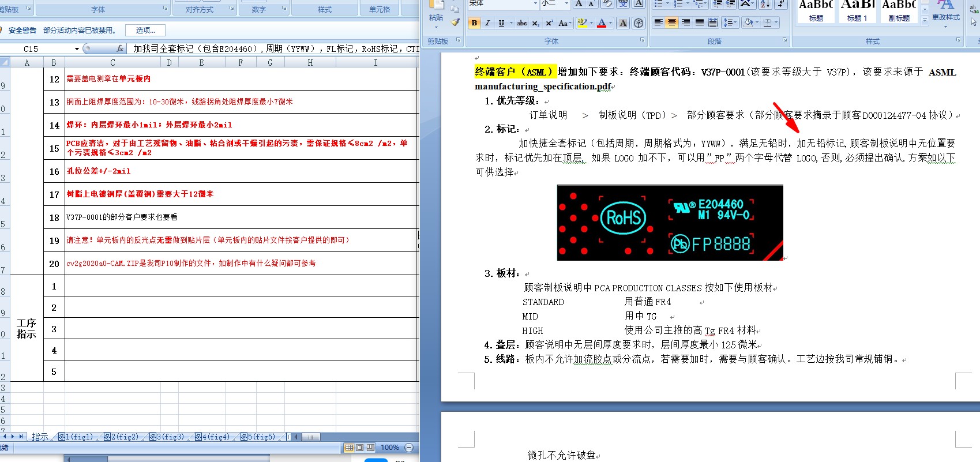Click Excel 100% zoom level
Image resolution: width=980 pixels, height=462 pixels.
390,448
